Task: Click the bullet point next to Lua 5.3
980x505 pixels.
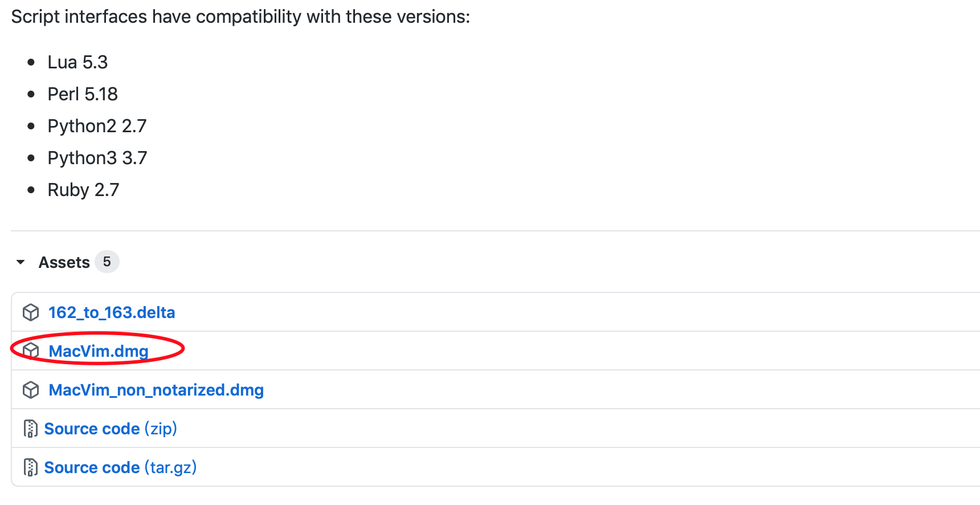Action: 31,62
